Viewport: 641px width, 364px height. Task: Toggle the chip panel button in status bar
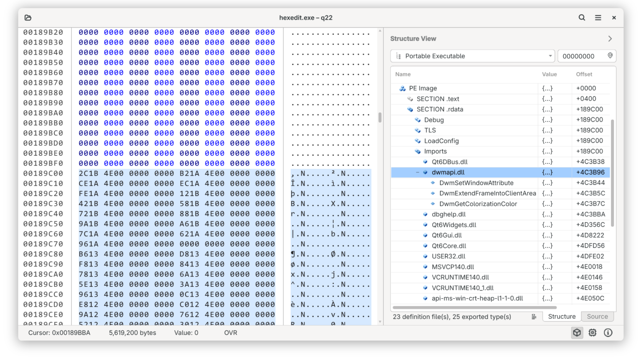(592, 333)
